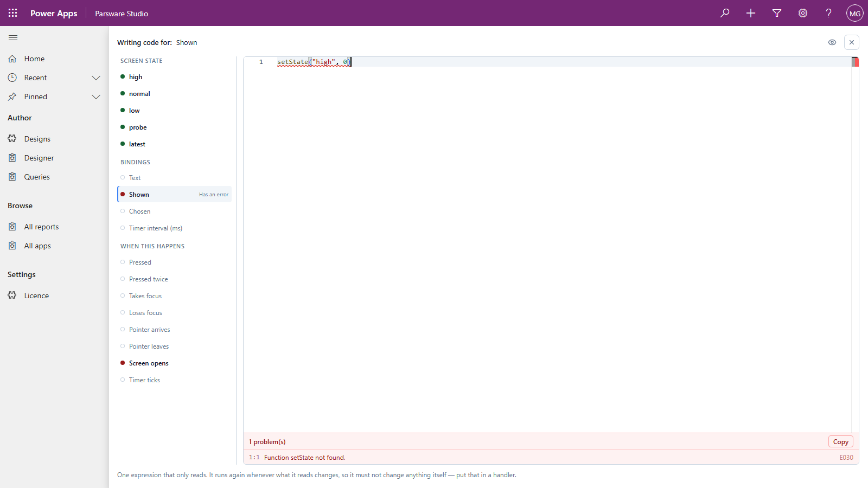Select the Chosen binding
Image resolution: width=868 pixels, height=488 pixels.
[174, 211]
